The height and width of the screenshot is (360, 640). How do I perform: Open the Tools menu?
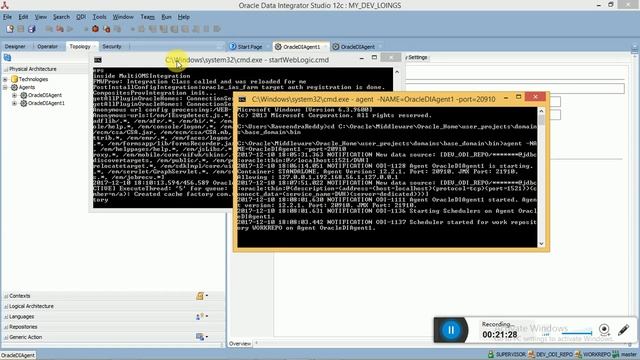coord(99,17)
